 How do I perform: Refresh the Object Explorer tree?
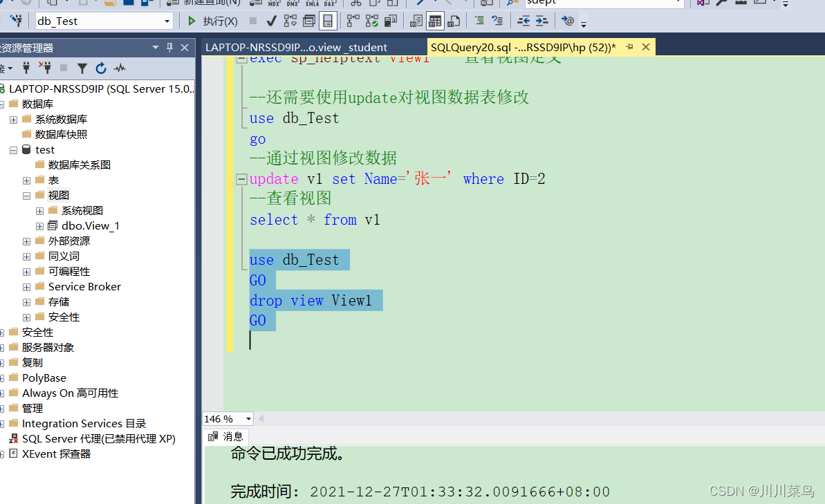click(101, 68)
